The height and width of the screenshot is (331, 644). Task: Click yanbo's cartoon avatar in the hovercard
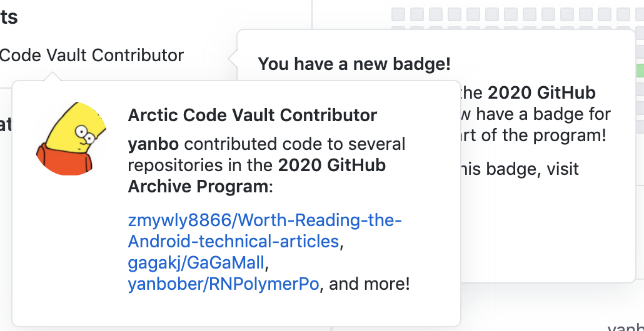pos(66,139)
